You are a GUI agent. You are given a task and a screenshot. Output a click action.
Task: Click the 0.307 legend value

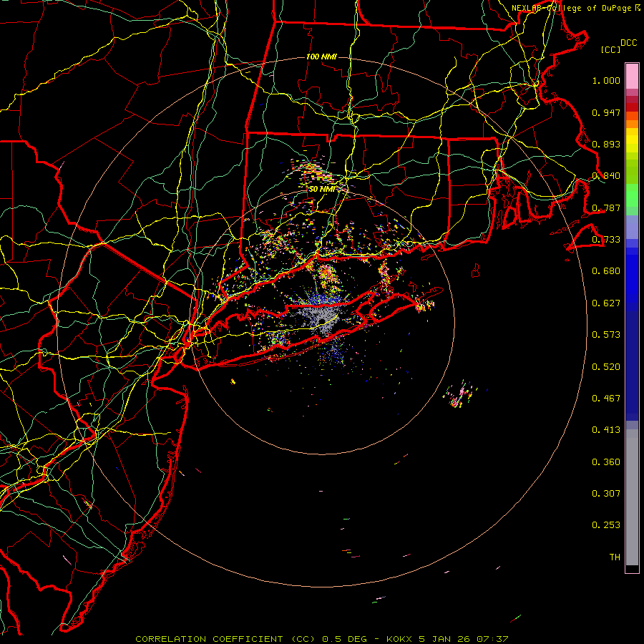coord(606,494)
